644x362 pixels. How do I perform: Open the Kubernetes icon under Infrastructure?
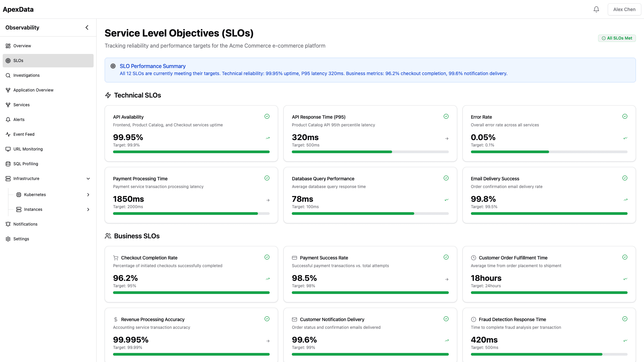(x=19, y=194)
